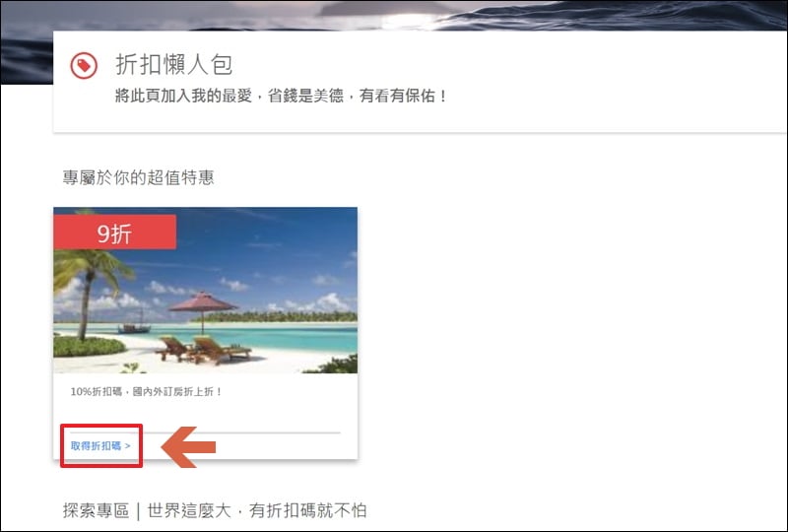Select the 專屬於你的超值特惠 section heading
This screenshot has width=788, height=532.
138,177
